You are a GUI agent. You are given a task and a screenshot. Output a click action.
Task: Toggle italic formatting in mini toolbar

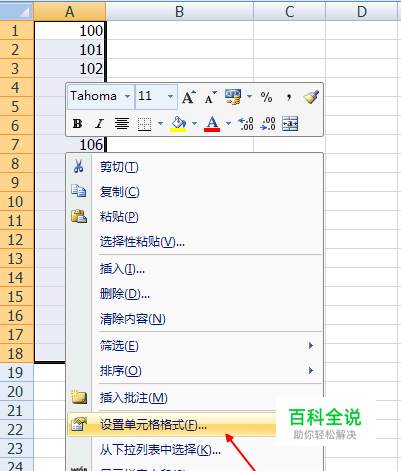point(99,124)
